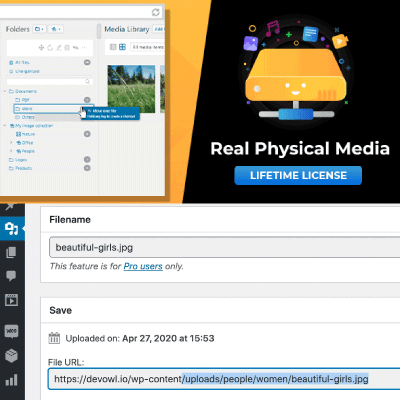The width and height of the screenshot is (400, 400).
Task: Open the three-dots more menu in folder toolbar
Action: tap(85, 48)
